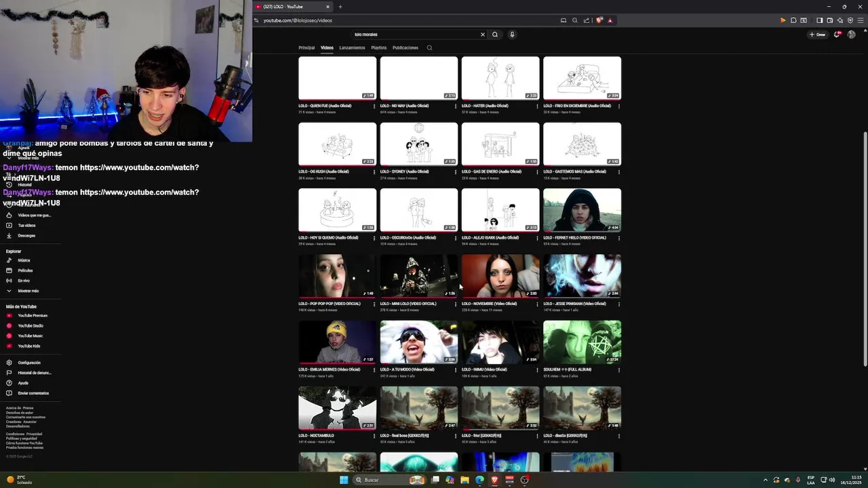Click the search magnifier button next to the search box
Viewport: 868px width, 488px height.
coord(495,35)
